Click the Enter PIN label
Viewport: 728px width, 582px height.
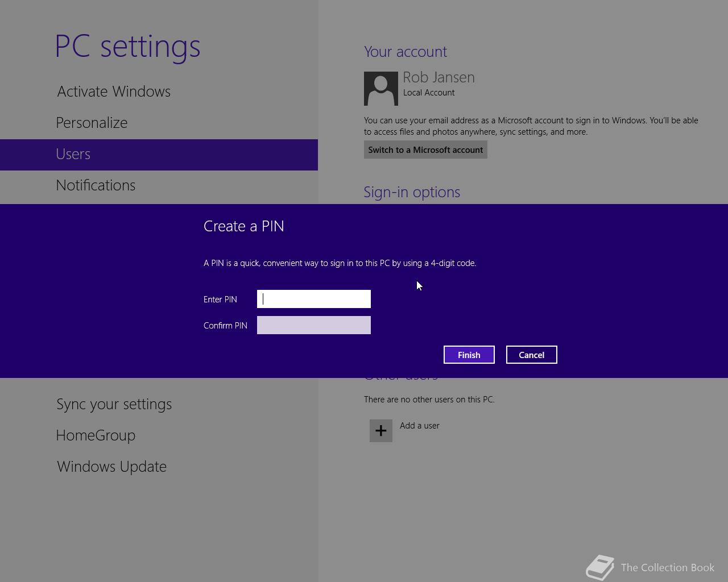(x=220, y=300)
